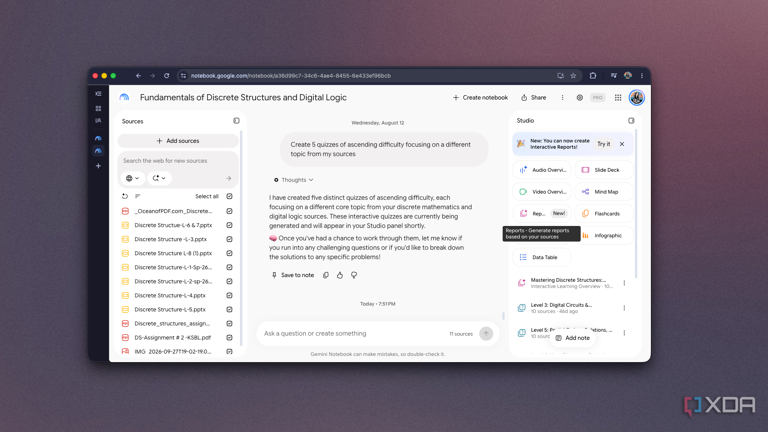Generate an Audio Overview

point(542,170)
